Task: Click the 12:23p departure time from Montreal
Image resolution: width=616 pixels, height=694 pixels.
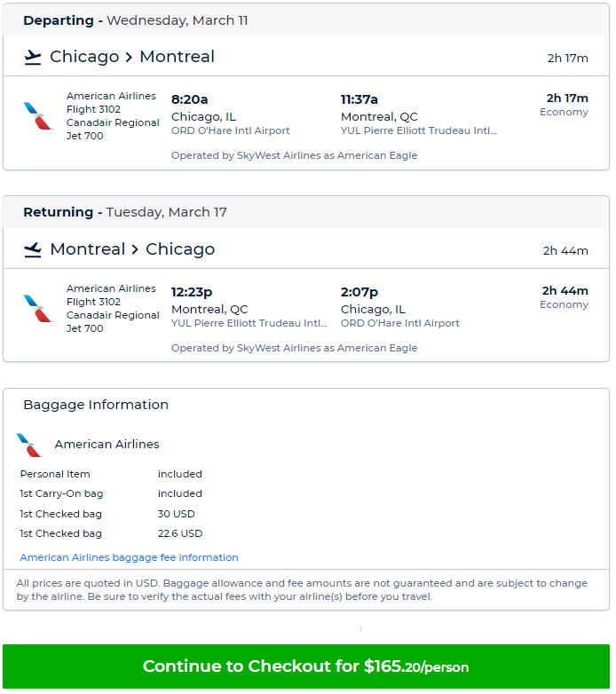Action: (192, 292)
